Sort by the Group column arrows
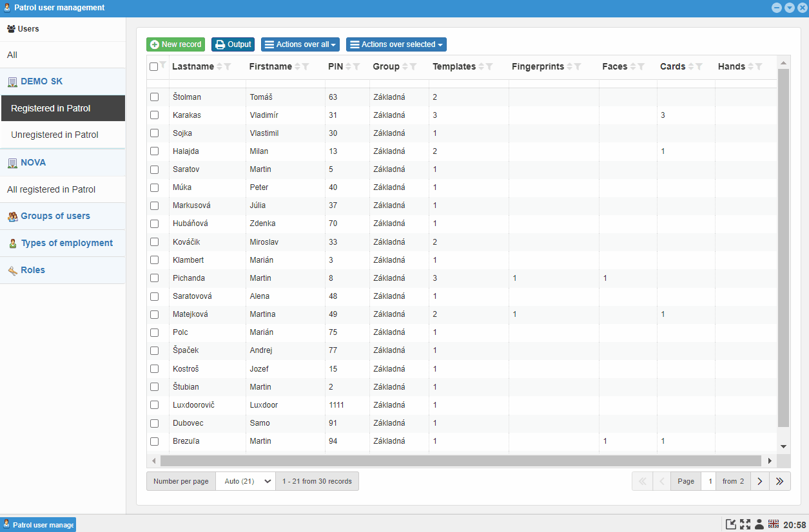809x532 pixels. [x=405, y=66]
